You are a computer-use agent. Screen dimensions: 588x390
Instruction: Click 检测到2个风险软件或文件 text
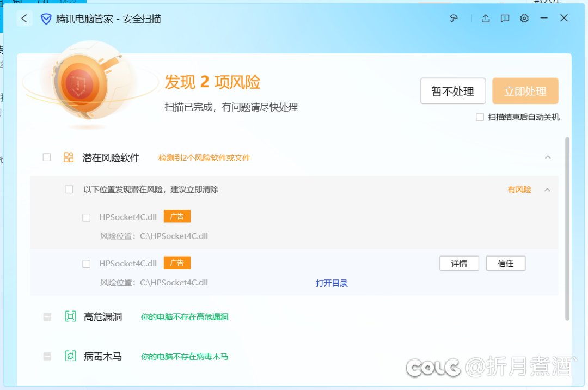pyautogui.click(x=204, y=158)
